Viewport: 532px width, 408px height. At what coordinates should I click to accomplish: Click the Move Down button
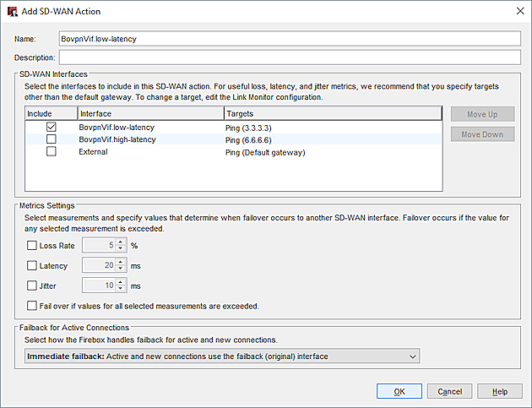pyautogui.click(x=482, y=134)
